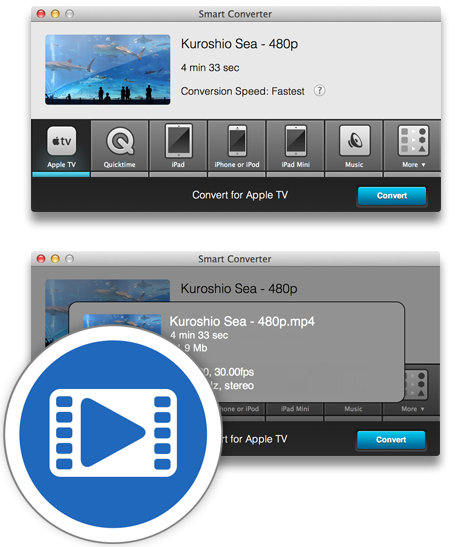Click the Conversion Speed help question mark
Viewport: 465px width, 547px height.
(320, 91)
